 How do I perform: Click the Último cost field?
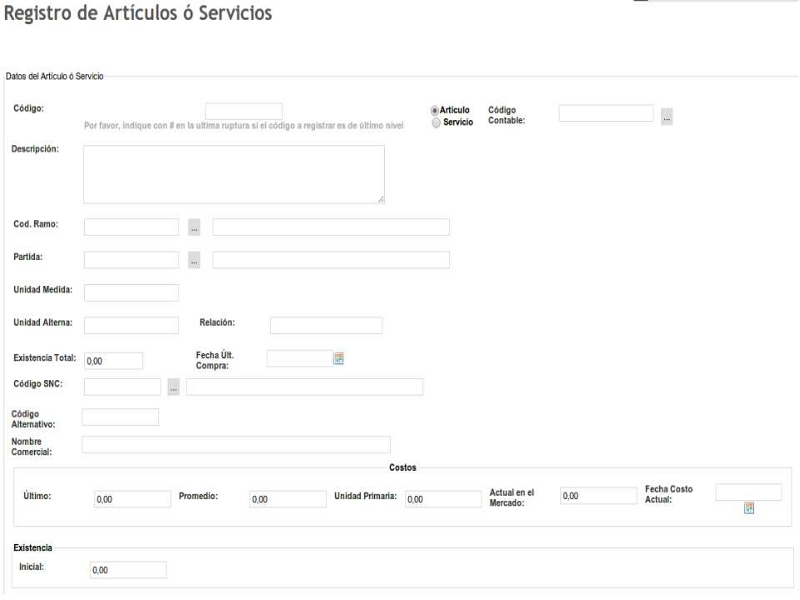click(x=132, y=499)
